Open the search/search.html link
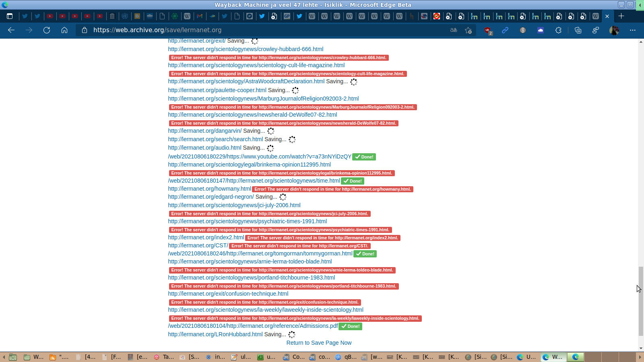The width and height of the screenshot is (644, 362). 215,139
